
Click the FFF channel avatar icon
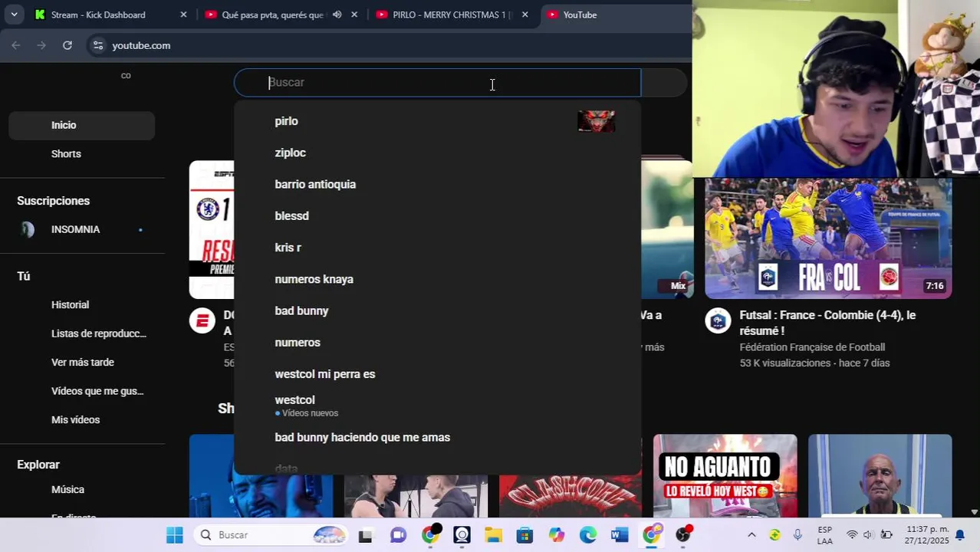[718, 321]
